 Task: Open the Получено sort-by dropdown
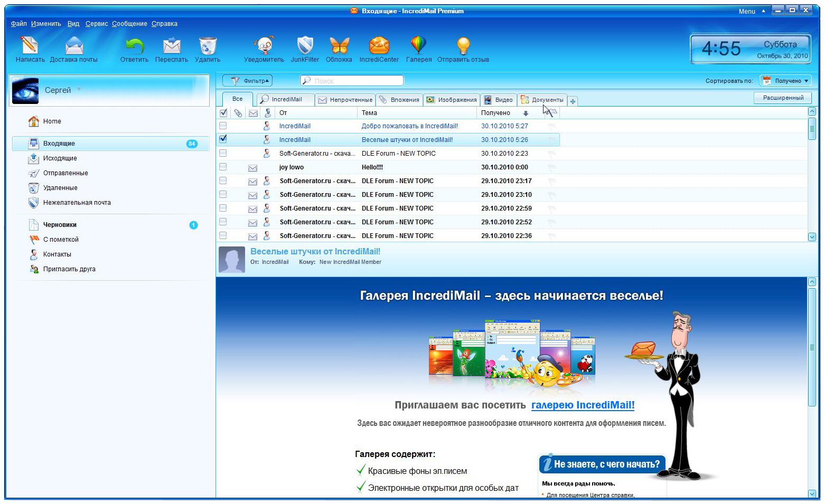pyautogui.click(x=785, y=81)
